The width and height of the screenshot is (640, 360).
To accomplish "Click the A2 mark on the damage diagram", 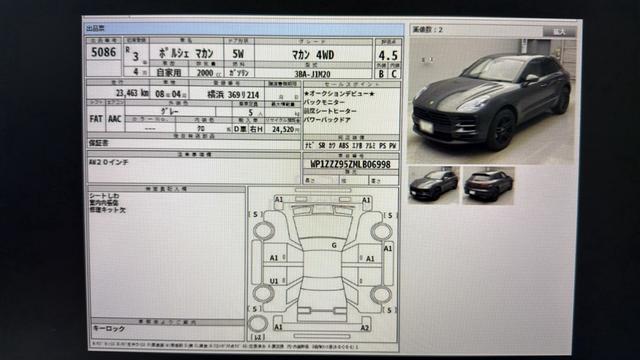I will (364, 327).
